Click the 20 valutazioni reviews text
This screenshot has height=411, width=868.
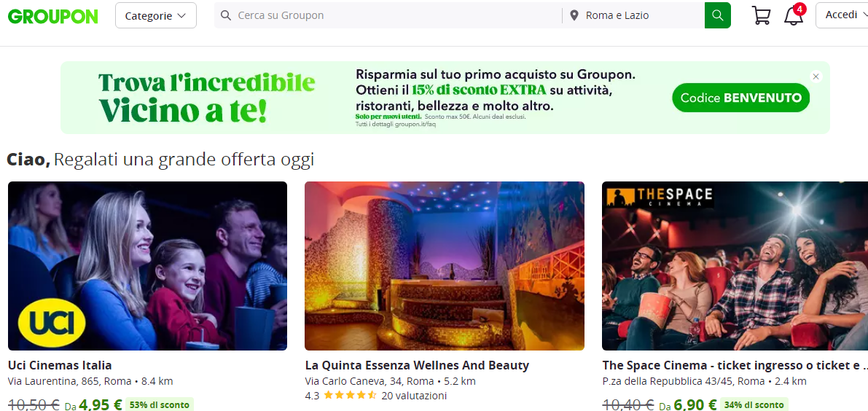click(x=414, y=396)
